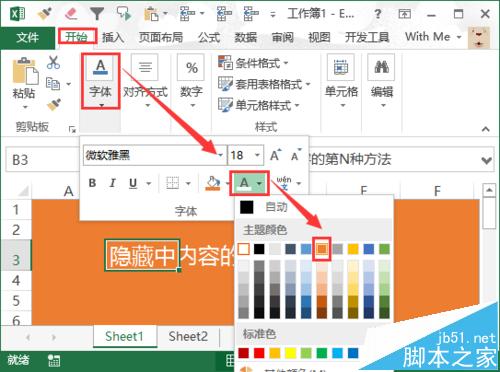Pick the standard yellow color swatch

coord(290,353)
